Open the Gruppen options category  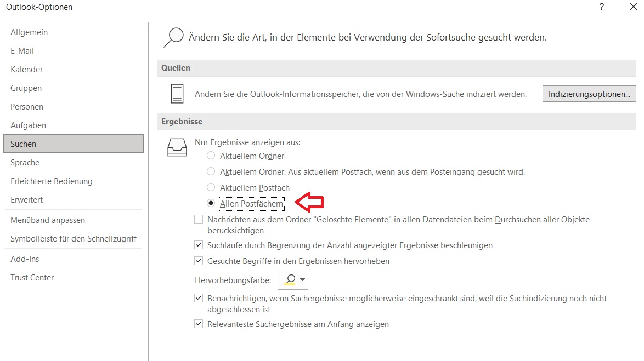pyautogui.click(x=74, y=88)
